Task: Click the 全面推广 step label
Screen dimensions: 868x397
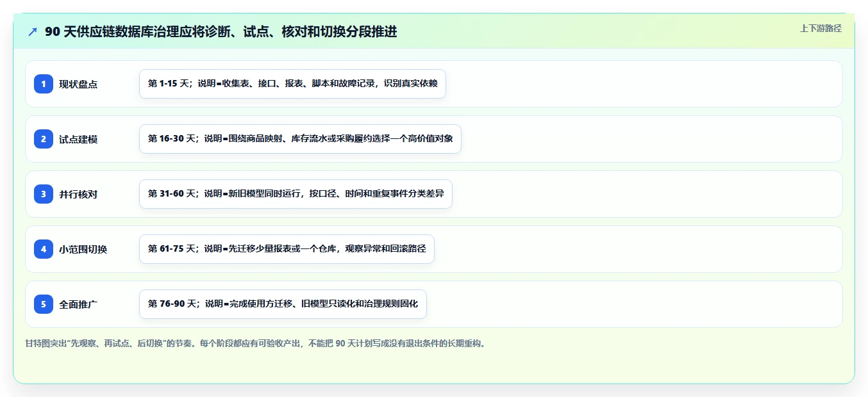Action: pyautogui.click(x=78, y=304)
